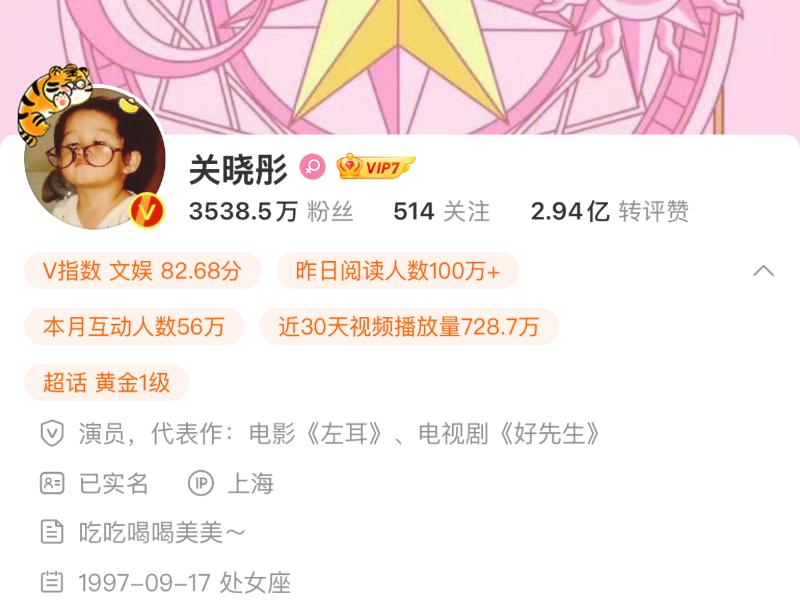View the 2.94亿 转评赞 stats
This screenshot has height=612, width=800.
(x=610, y=211)
